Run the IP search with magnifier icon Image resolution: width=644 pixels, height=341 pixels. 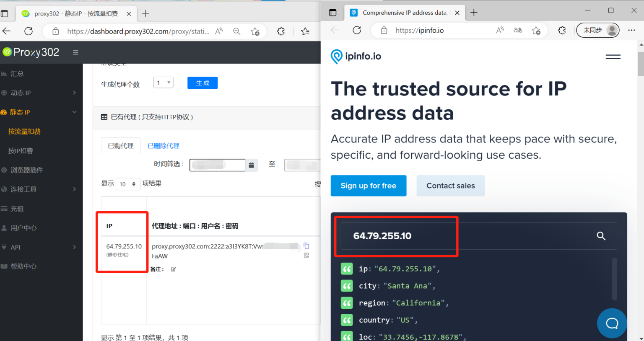pyautogui.click(x=601, y=236)
